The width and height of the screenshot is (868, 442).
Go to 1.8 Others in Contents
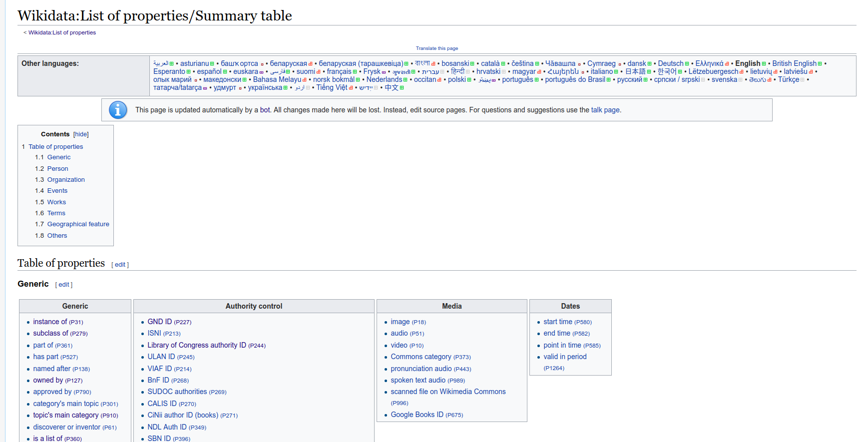pyautogui.click(x=57, y=236)
